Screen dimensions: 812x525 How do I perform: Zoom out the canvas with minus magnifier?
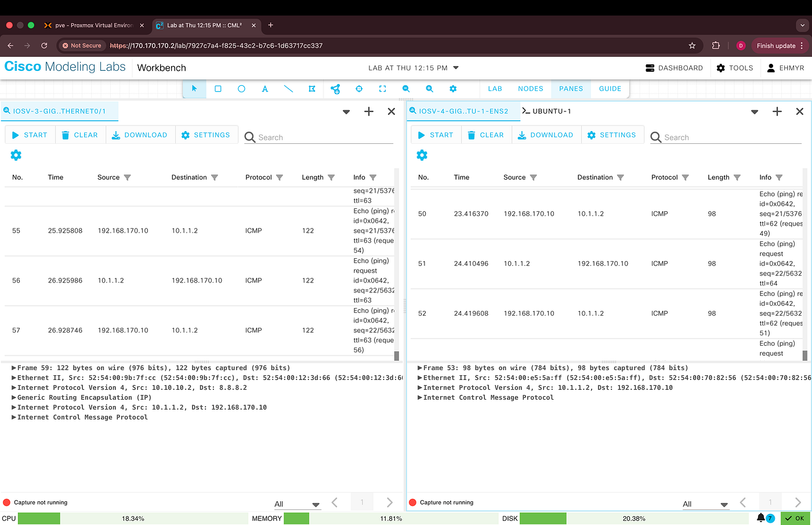click(x=406, y=89)
